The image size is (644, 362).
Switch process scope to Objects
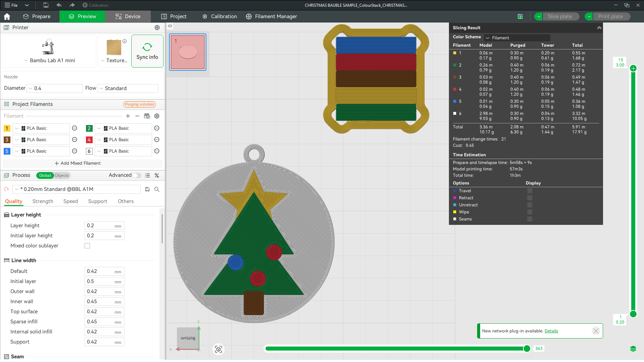pos(62,175)
